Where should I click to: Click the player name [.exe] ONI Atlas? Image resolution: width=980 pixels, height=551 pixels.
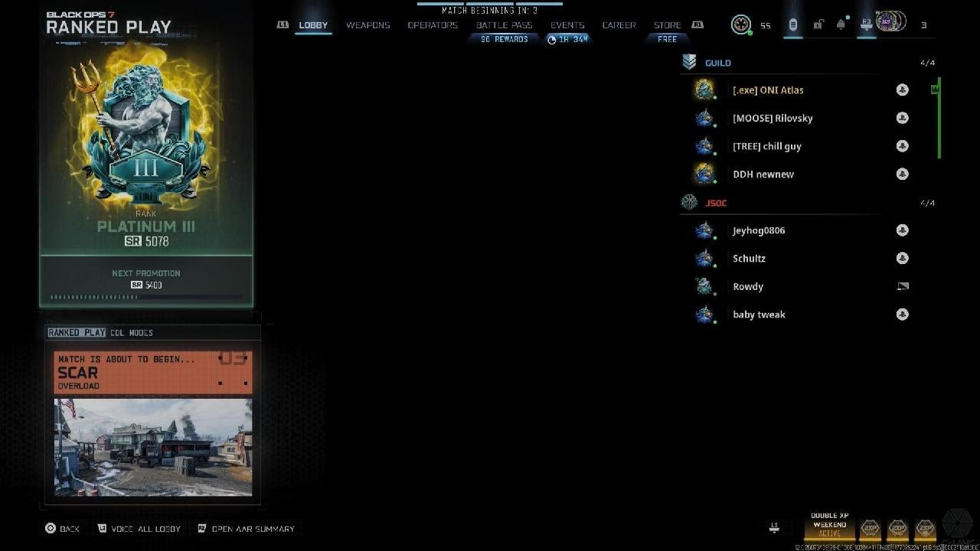click(768, 90)
